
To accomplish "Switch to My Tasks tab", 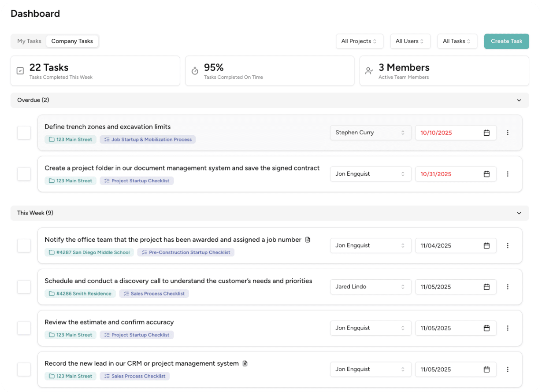I will click(x=29, y=41).
